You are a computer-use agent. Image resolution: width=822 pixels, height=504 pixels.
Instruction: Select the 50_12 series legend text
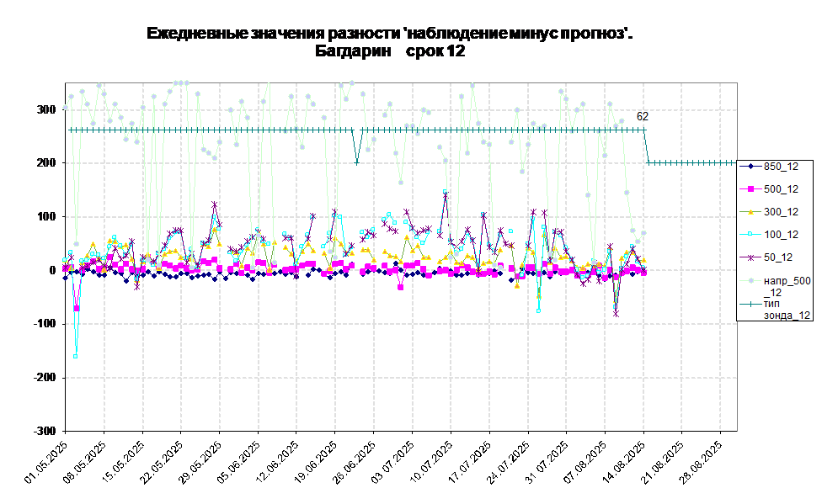pyautogui.click(x=778, y=257)
